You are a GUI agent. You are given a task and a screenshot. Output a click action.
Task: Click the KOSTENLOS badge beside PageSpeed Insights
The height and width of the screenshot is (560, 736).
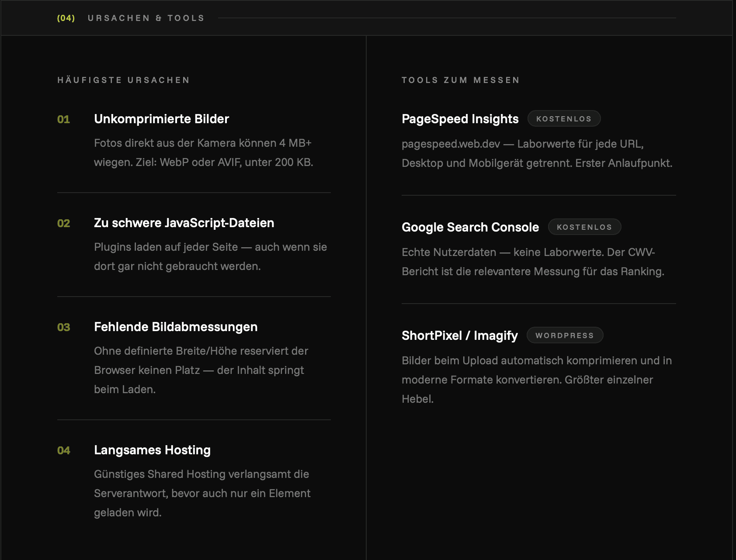(564, 119)
